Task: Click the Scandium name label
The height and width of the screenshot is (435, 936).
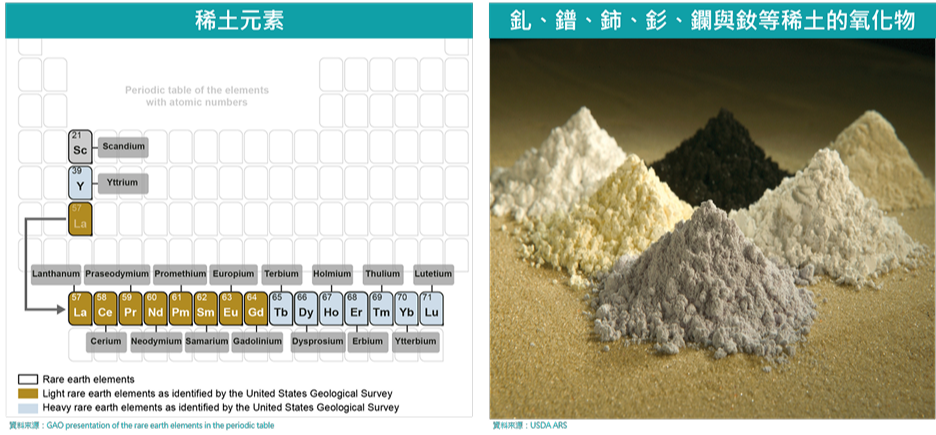Action: tap(123, 147)
